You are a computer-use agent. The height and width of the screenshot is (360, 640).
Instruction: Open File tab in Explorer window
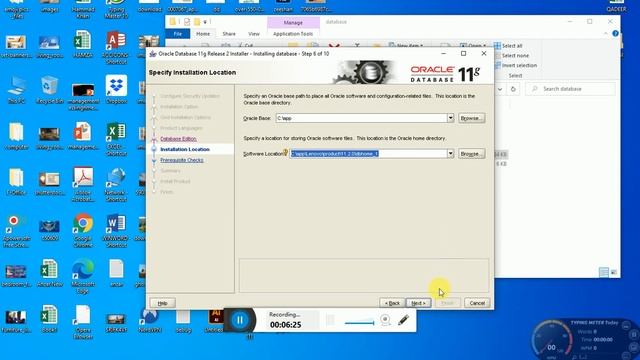point(178,34)
